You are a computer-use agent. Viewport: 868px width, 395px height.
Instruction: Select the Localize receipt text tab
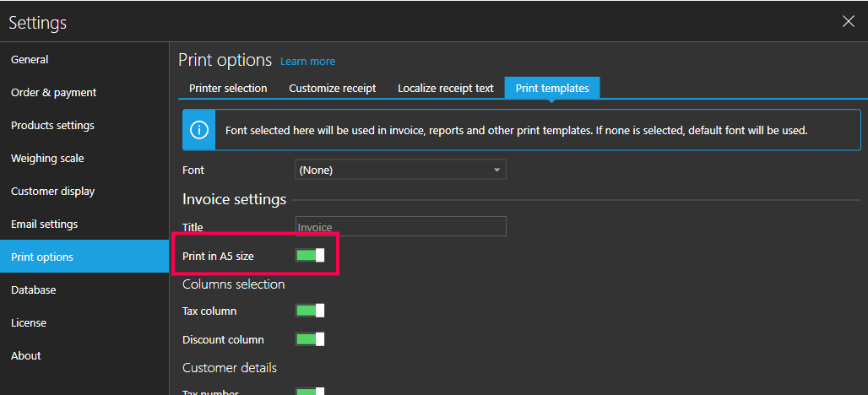click(x=445, y=88)
